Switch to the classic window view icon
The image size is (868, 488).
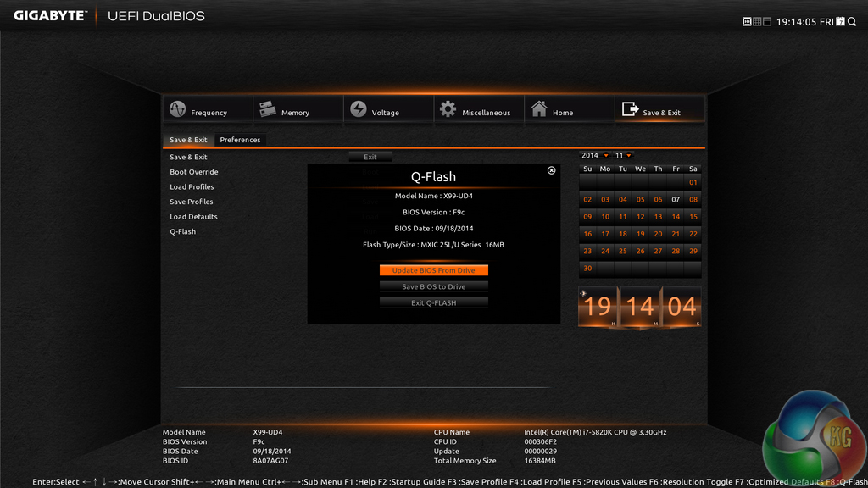pyautogui.click(x=766, y=21)
